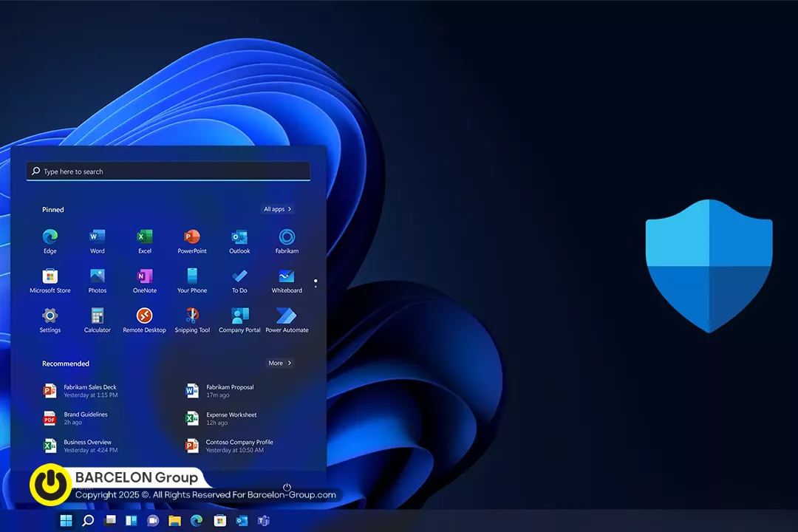
Task: Launch the Whiteboard app
Action: tap(287, 281)
